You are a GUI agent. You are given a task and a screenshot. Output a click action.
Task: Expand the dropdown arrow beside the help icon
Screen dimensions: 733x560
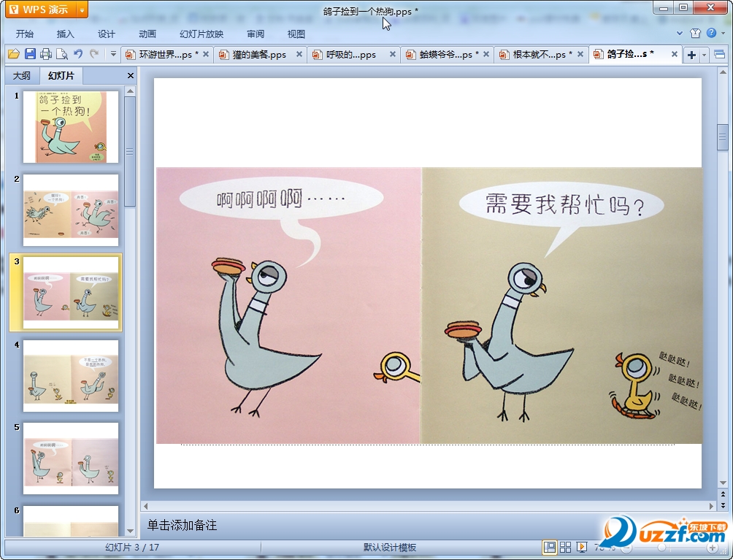[724, 33]
